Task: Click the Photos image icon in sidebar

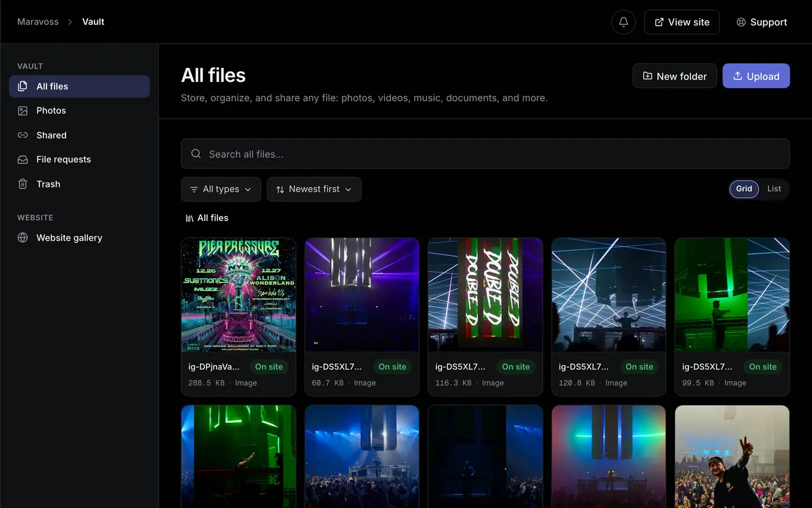Action: (23, 110)
